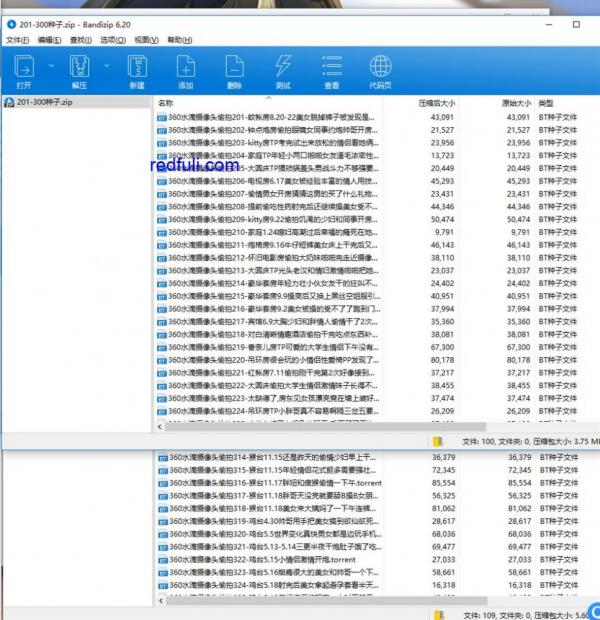Viewport: 600px width, 620px height.
Task: Click the file icon of the row sized 38,110
Action: pyautogui.click(x=161, y=258)
